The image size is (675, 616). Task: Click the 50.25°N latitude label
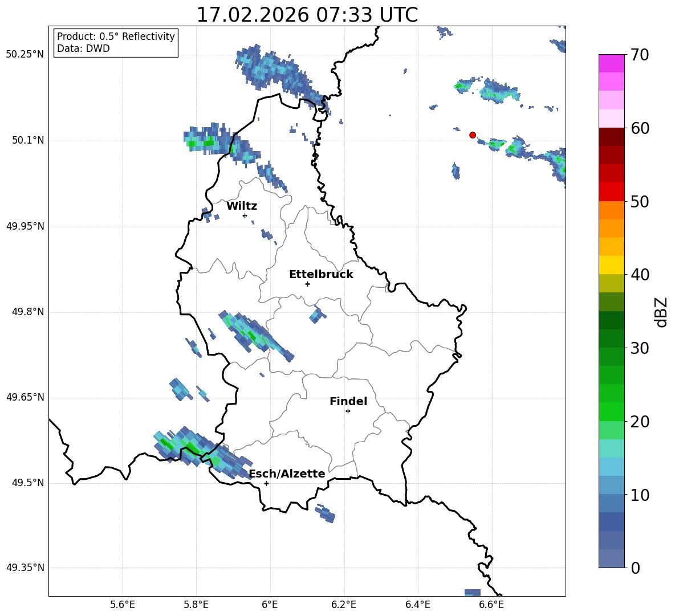point(25,55)
